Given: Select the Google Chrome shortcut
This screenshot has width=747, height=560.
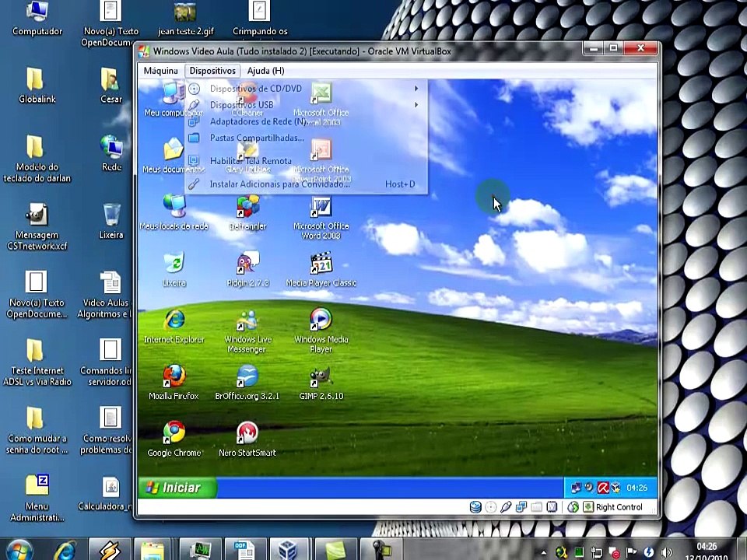Looking at the screenshot, I should pyautogui.click(x=174, y=439).
